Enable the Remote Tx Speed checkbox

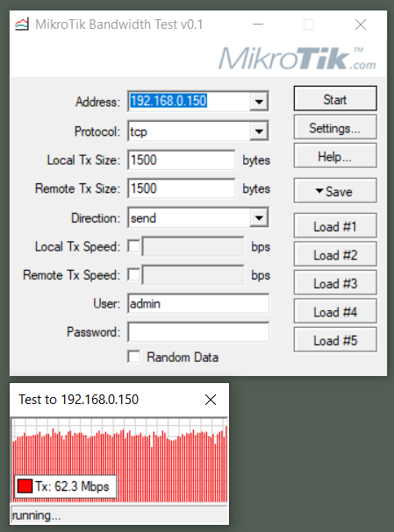(133, 275)
